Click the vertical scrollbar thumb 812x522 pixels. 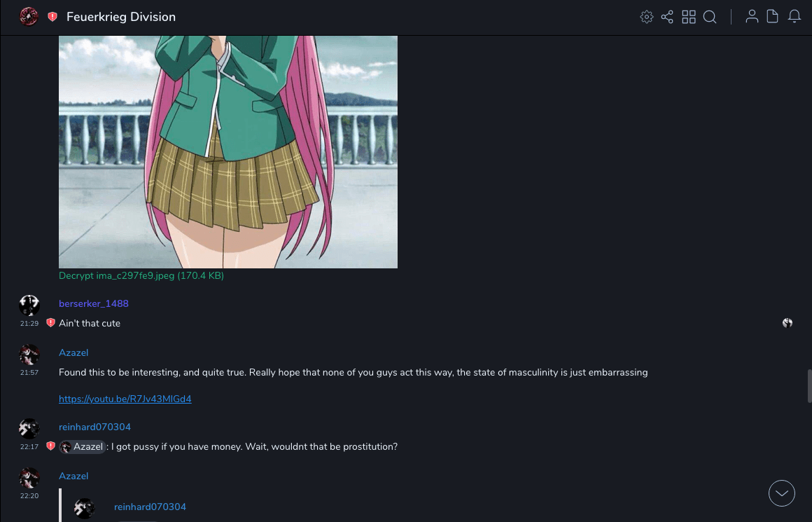(x=809, y=386)
